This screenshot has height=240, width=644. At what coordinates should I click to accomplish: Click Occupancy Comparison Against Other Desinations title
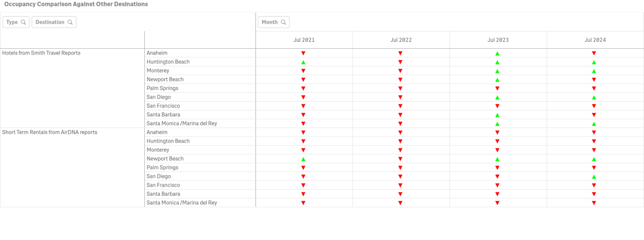pos(76,4)
